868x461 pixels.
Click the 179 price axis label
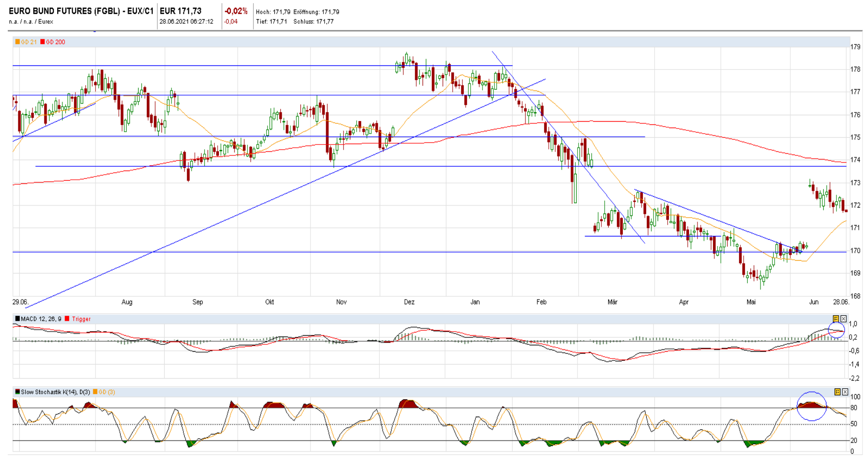click(855, 47)
